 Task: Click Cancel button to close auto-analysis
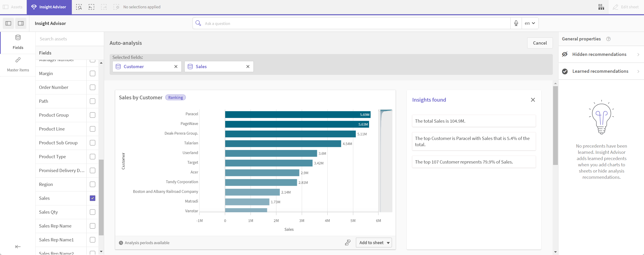coord(539,43)
